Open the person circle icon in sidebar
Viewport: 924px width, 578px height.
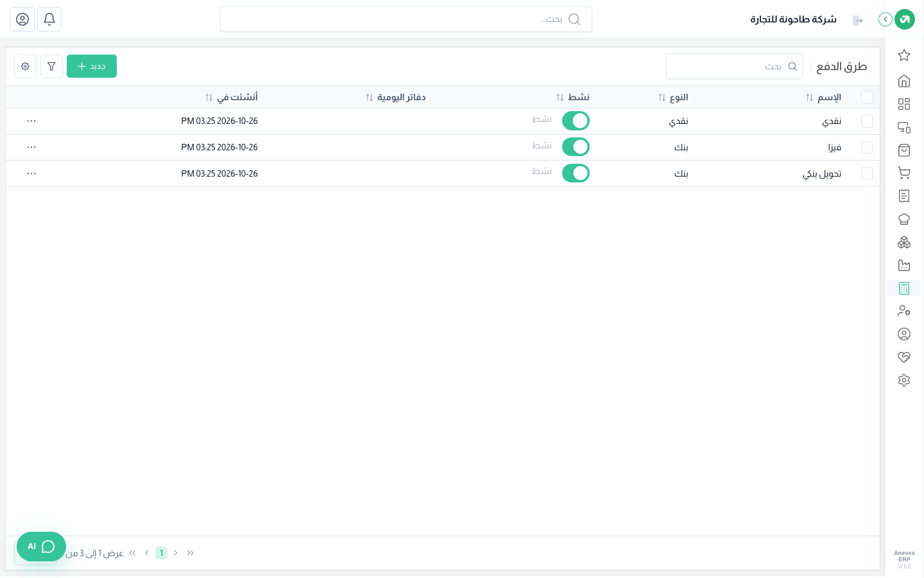(x=904, y=334)
